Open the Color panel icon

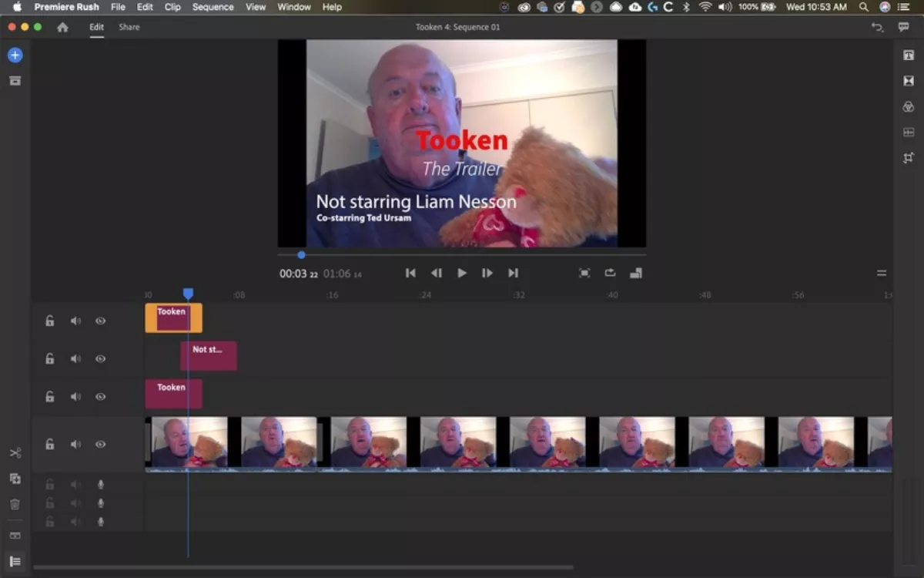pyautogui.click(x=909, y=106)
